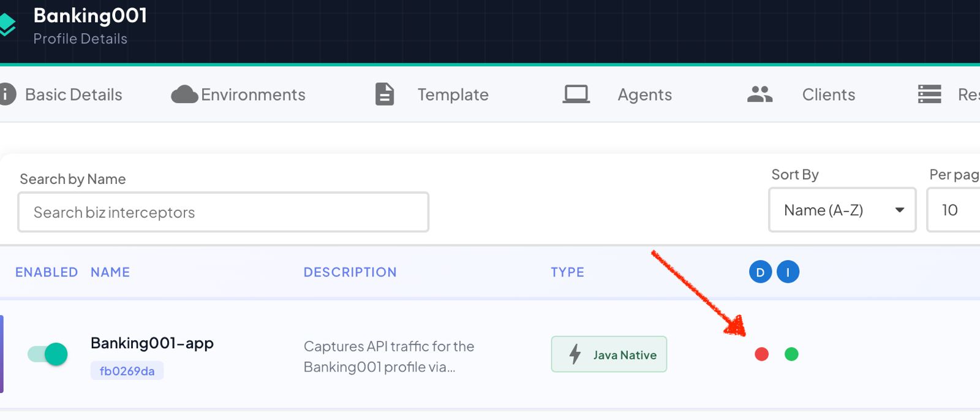
Task: Click the blue I column badge
Action: click(x=788, y=272)
